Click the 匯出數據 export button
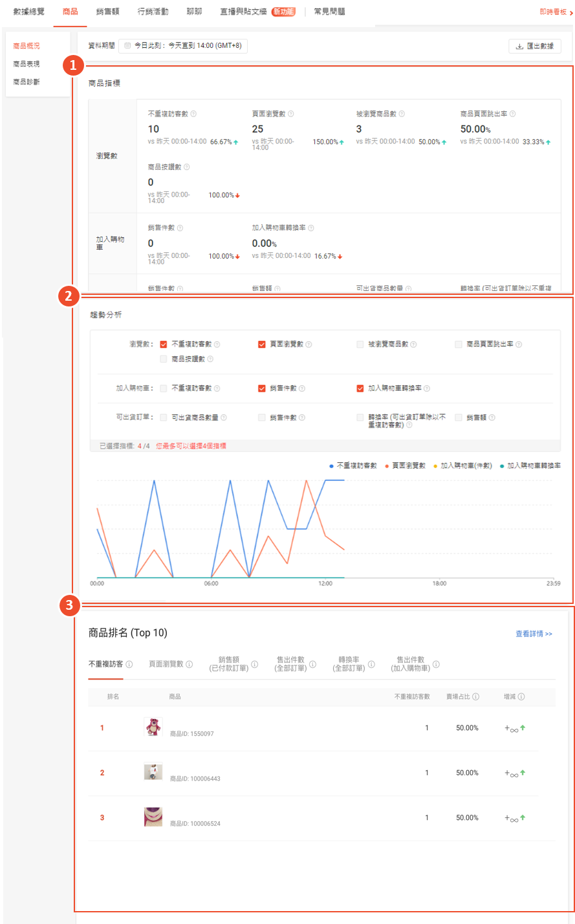575x924 pixels. pos(535,47)
